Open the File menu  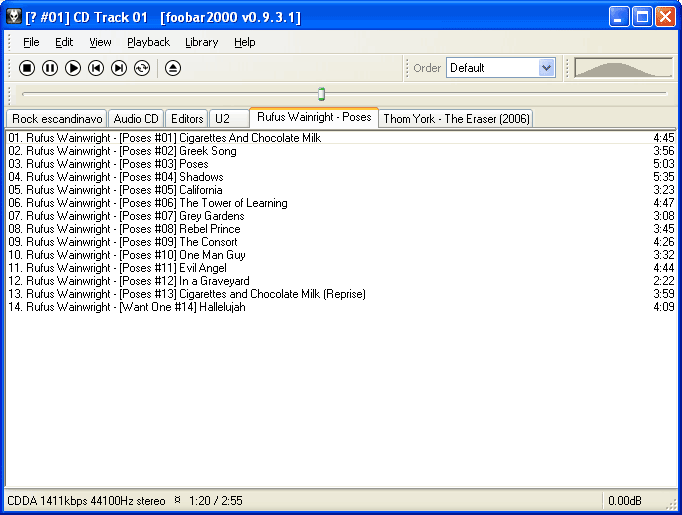click(x=31, y=42)
